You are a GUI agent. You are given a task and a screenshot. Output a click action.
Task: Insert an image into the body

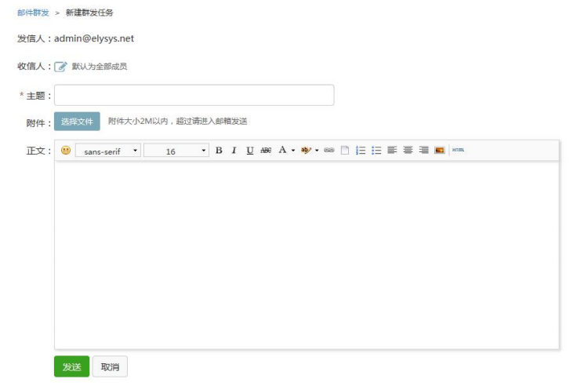pyautogui.click(x=440, y=151)
